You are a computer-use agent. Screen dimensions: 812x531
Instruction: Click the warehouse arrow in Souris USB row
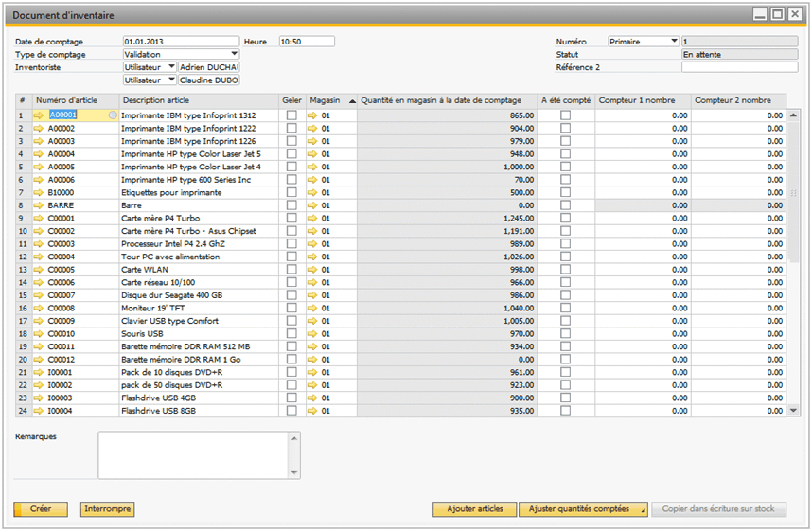coord(313,334)
